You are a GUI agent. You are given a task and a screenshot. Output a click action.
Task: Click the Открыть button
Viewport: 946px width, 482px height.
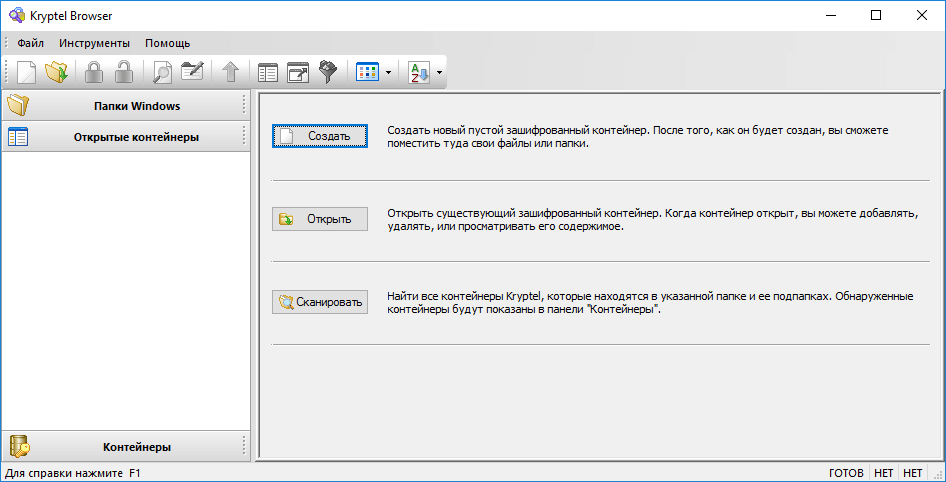pyautogui.click(x=320, y=219)
